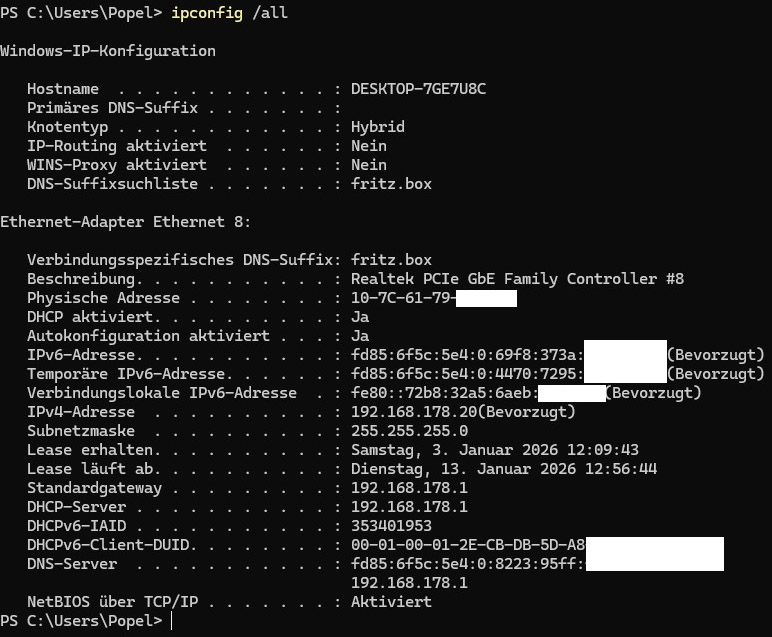Click the hostname DESKTOP-7GE7U8C value

coord(418,89)
